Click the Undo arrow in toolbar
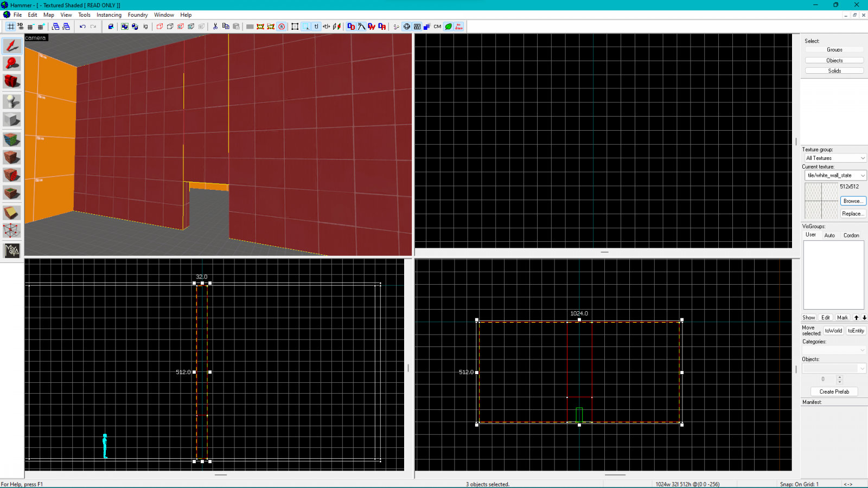This screenshot has height=488, width=868. [x=82, y=27]
